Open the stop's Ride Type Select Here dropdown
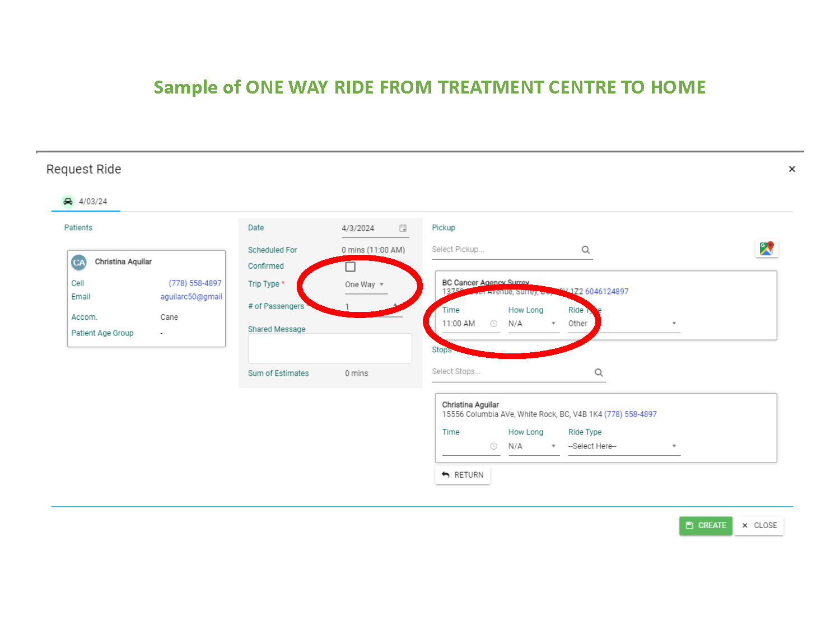Screen dimensions: 840x630 tap(623, 446)
